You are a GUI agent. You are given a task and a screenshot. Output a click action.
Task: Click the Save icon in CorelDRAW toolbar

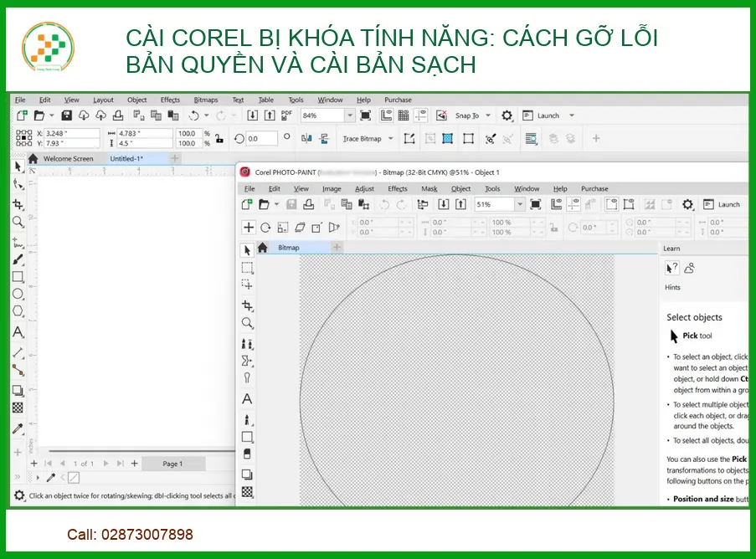(x=67, y=115)
